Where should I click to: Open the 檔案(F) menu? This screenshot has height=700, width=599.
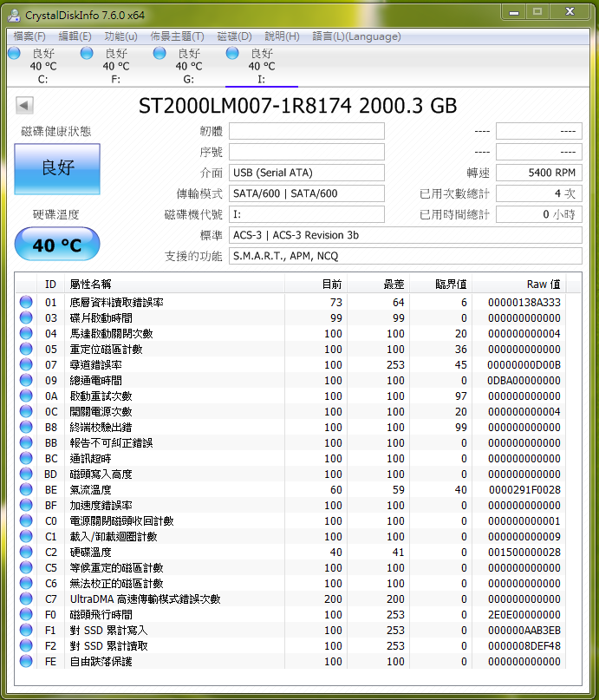click(29, 36)
